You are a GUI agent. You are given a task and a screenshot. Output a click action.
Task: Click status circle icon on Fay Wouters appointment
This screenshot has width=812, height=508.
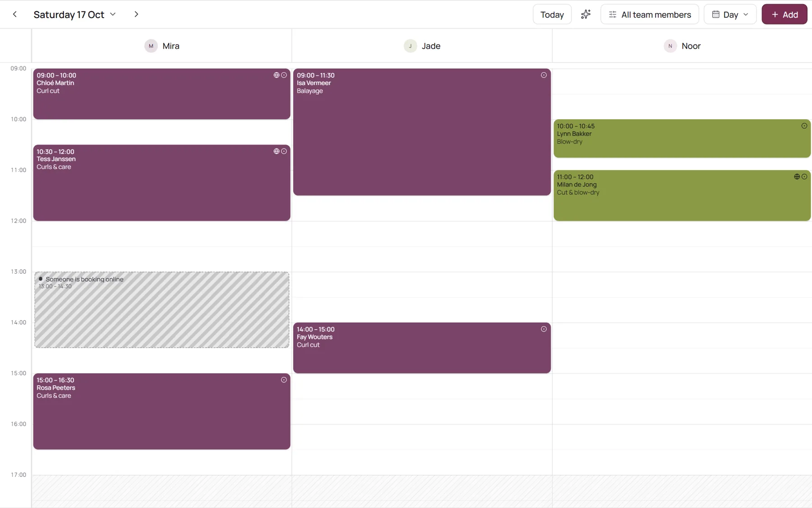[544, 329]
